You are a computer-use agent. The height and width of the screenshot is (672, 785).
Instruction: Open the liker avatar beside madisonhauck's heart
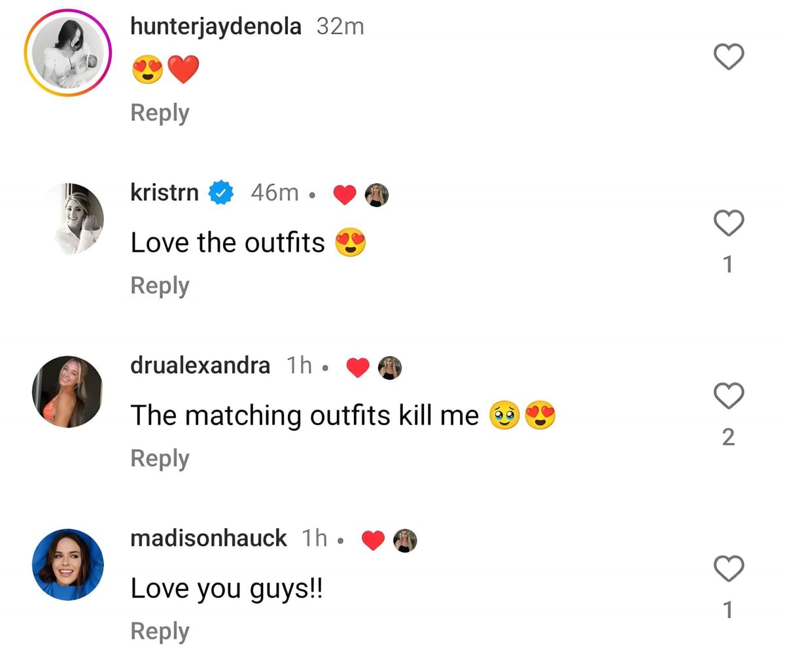[x=405, y=539]
